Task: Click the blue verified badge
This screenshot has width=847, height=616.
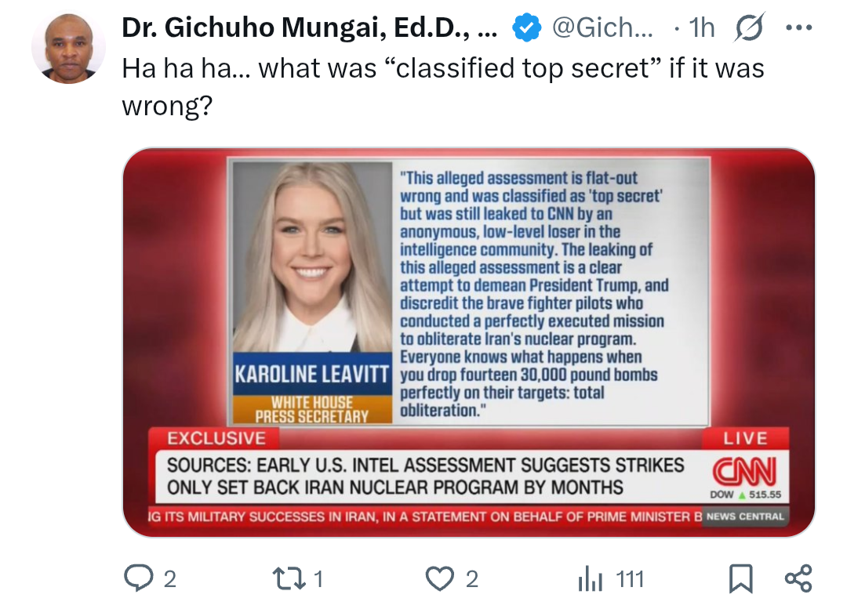Action: click(x=527, y=27)
